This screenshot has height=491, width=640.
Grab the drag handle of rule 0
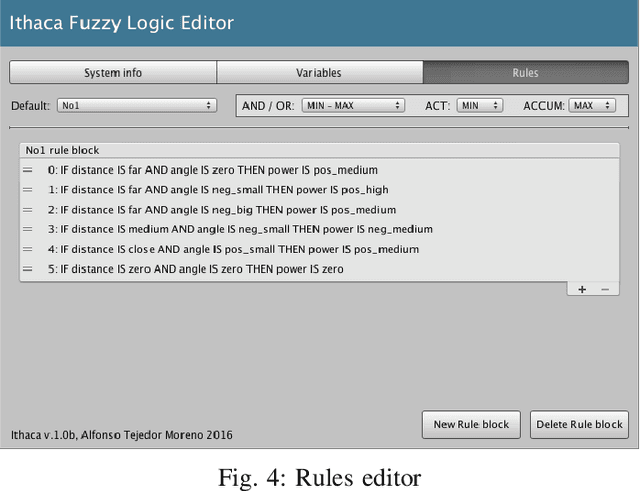pyautogui.click(x=28, y=170)
